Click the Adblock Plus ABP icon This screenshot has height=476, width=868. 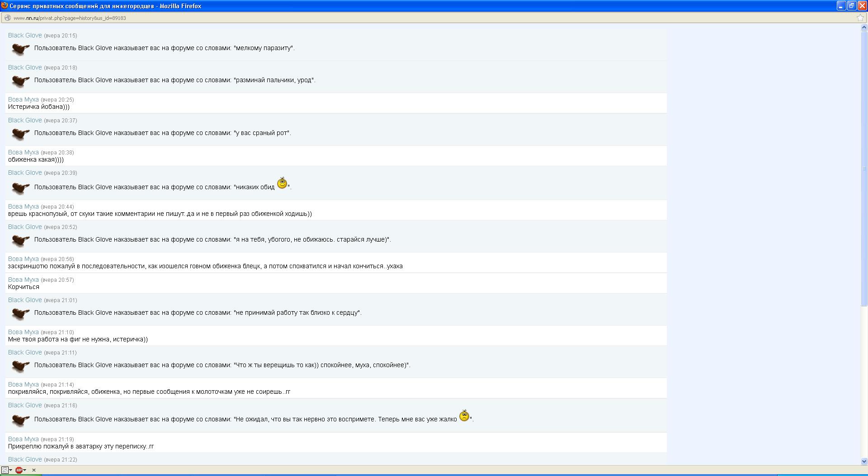click(x=19, y=470)
